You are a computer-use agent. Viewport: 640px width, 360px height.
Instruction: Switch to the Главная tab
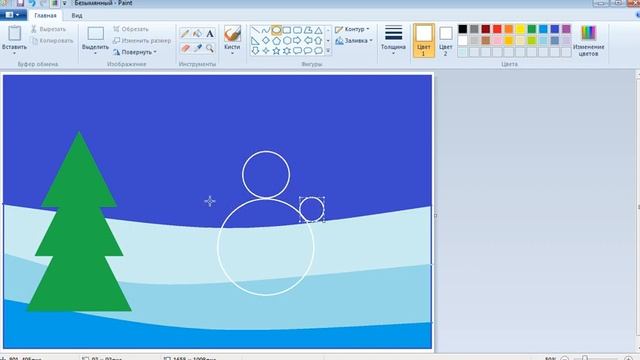point(45,16)
